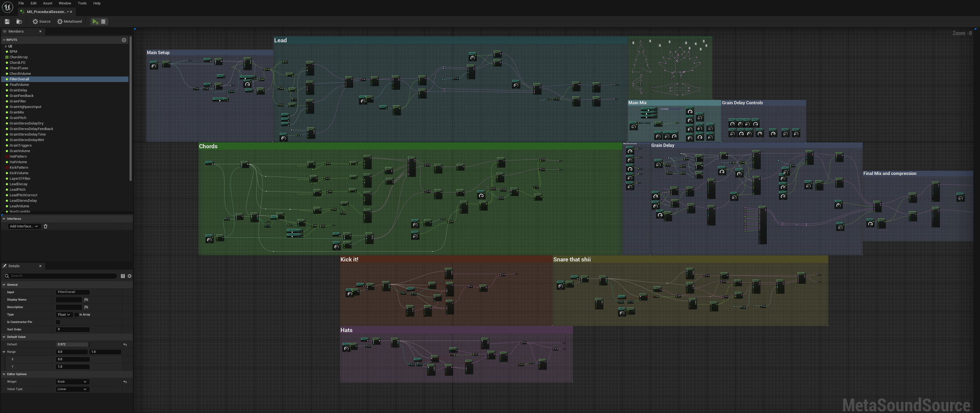Select the Final Mix and compression comment title
This screenshot has height=413, width=980.
point(890,174)
